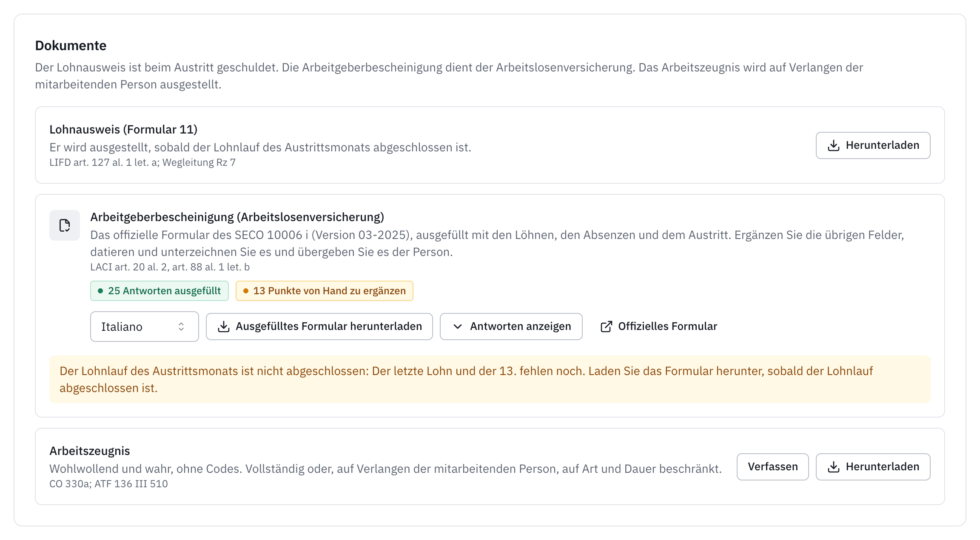
Task: Click Ausgefülltes Formular herunterladen
Action: click(319, 327)
